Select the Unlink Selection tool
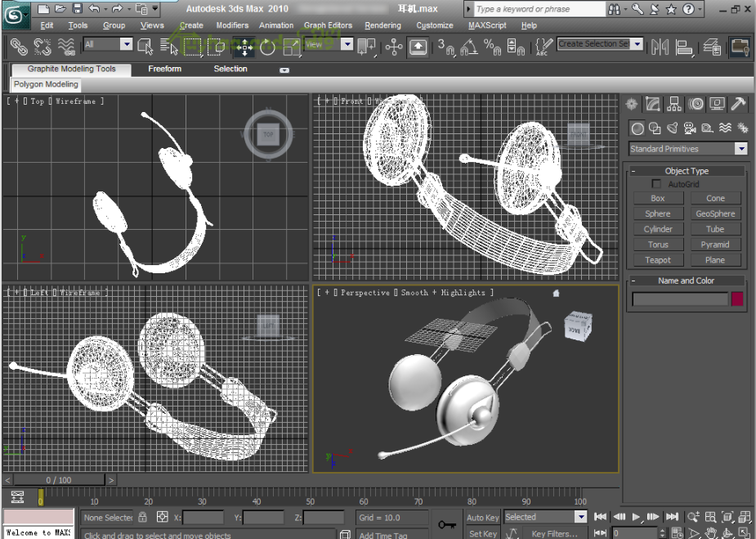The height and width of the screenshot is (539, 756). tap(42, 47)
